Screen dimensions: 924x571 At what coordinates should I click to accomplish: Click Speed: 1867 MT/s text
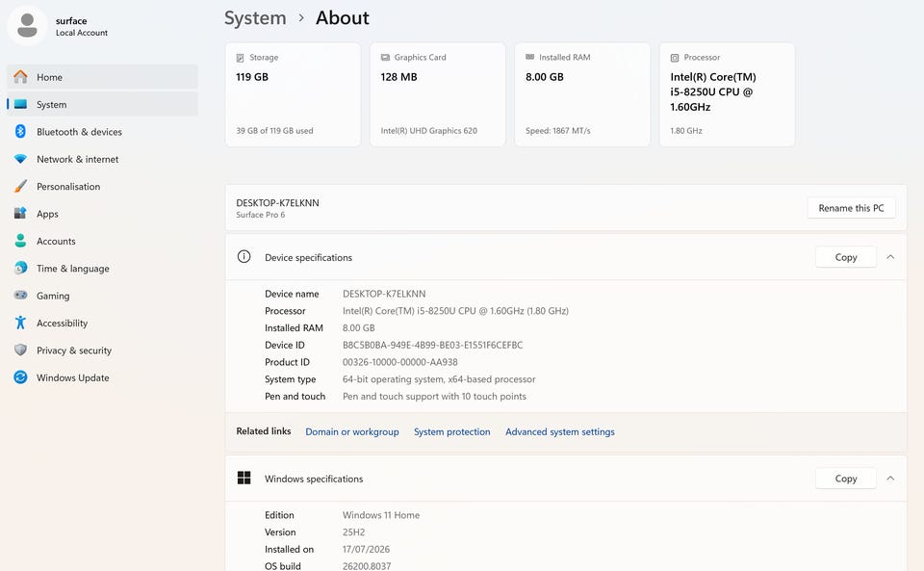pos(558,131)
